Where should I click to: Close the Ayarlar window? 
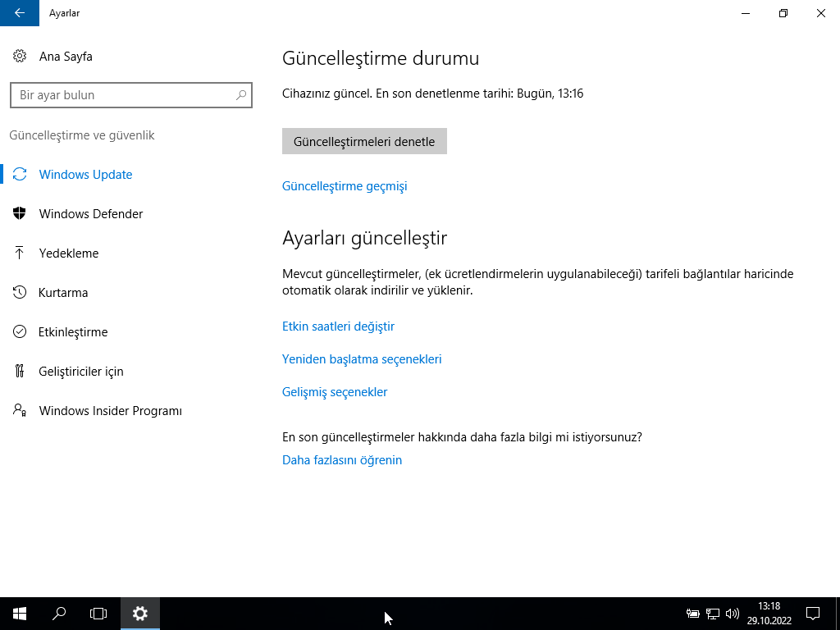820,13
